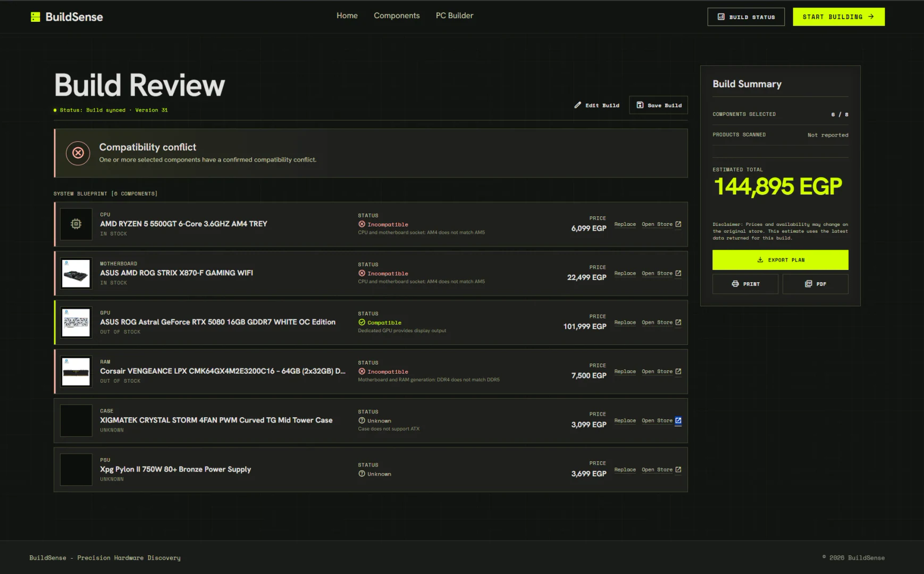924x574 pixels.
Task: Click the Products Scanned Not reported value
Action: tap(828, 135)
